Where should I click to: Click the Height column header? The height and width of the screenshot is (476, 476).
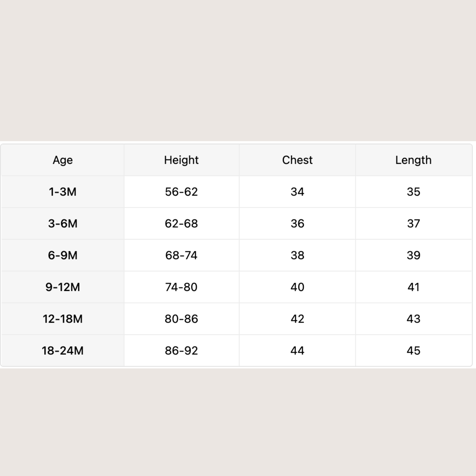point(181,160)
